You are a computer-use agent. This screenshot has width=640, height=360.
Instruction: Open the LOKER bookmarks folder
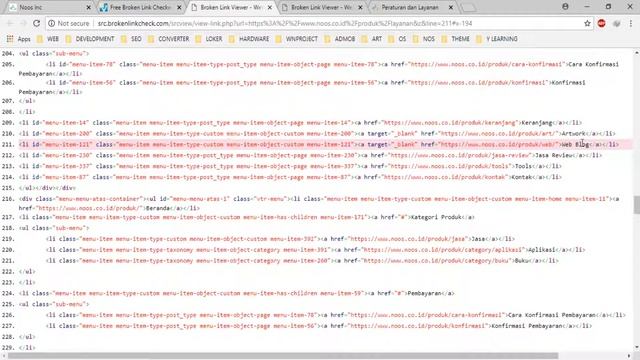(209, 39)
